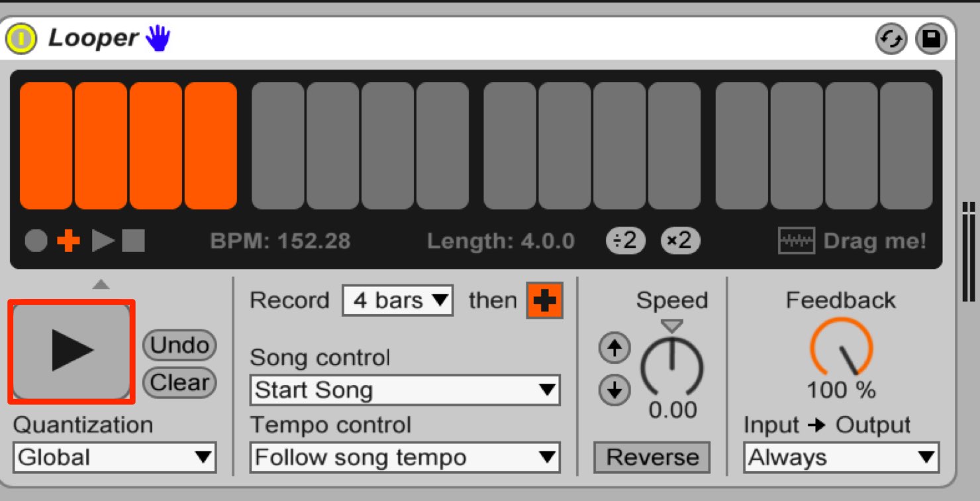980x501 pixels.
Task: Open the Song control Start Song dropdown
Action: [x=405, y=390]
